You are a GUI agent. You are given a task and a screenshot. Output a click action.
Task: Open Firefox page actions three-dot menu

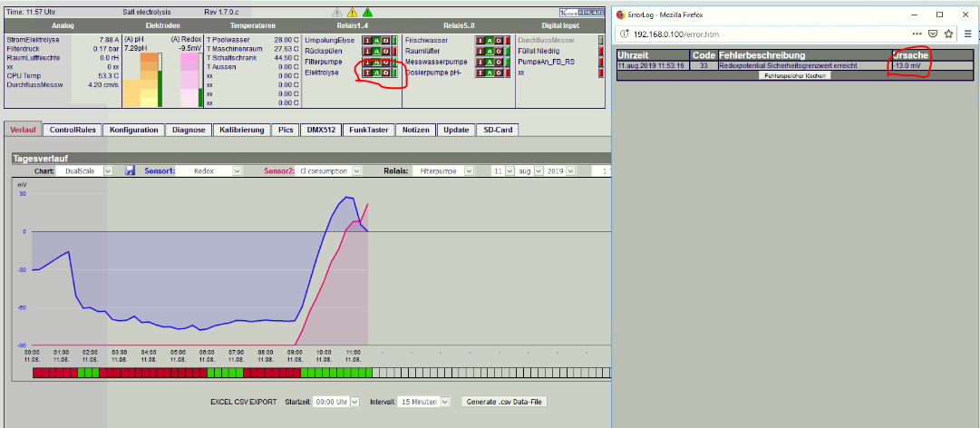pyautogui.click(x=917, y=34)
